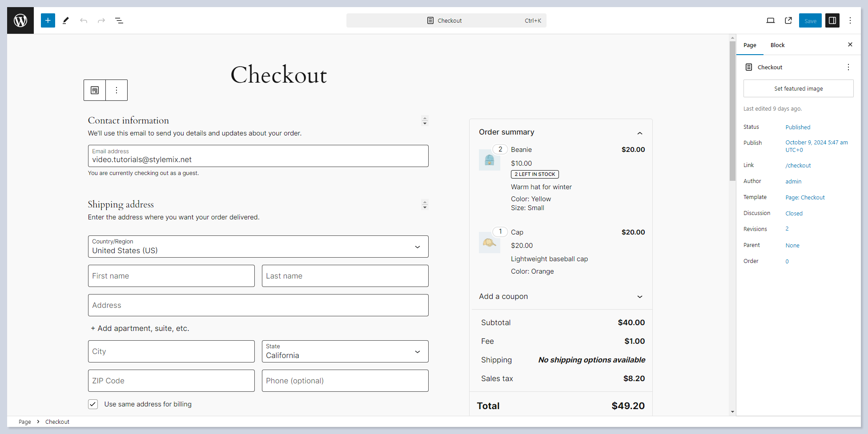
Task: Collapse the Order summary panel
Action: point(639,133)
